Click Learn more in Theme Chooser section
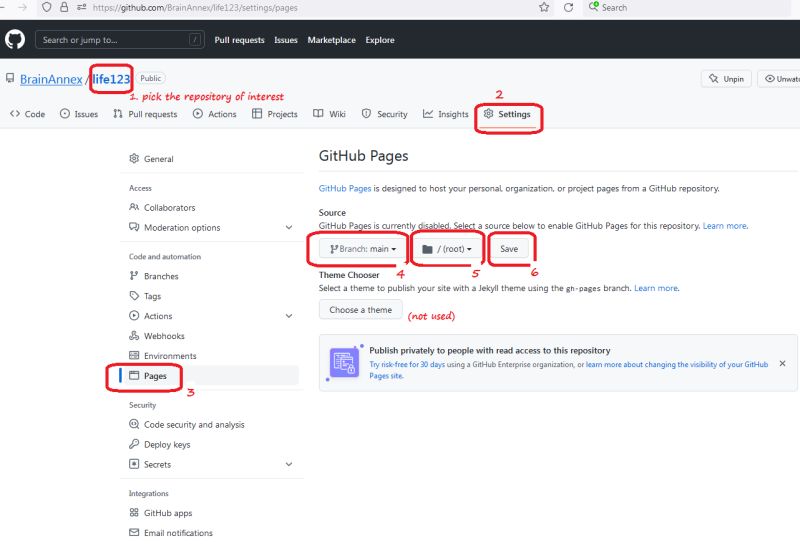Image resolution: width=800 pixels, height=551 pixels. (656, 288)
